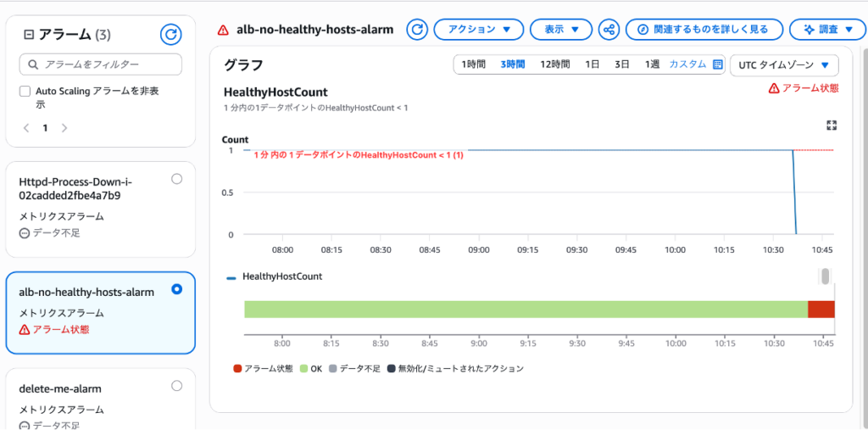
Task: Click the red アラーム状態 legend swatch
Action: [237, 368]
